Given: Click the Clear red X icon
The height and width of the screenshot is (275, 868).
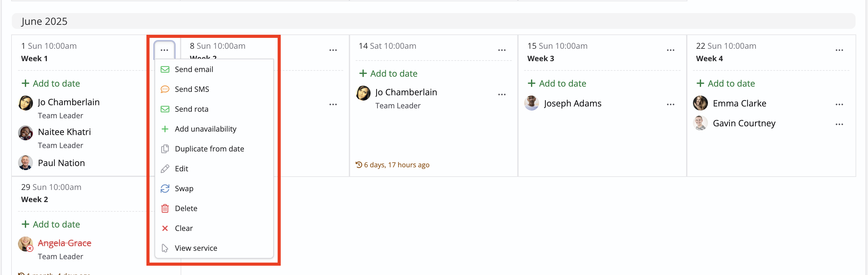Looking at the screenshot, I should [x=165, y=228].
